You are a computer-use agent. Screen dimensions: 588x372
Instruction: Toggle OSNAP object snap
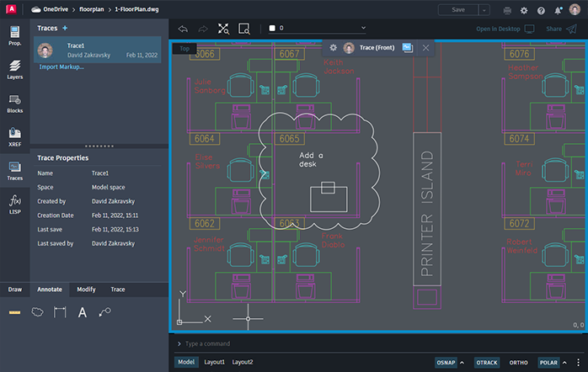tap(446, 362)
